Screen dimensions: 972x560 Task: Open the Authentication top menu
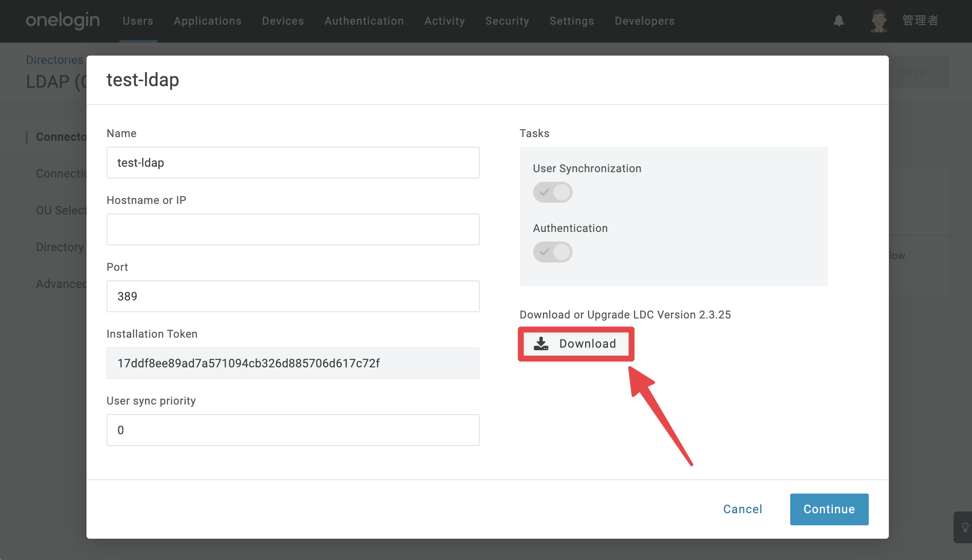coord(364,21)
